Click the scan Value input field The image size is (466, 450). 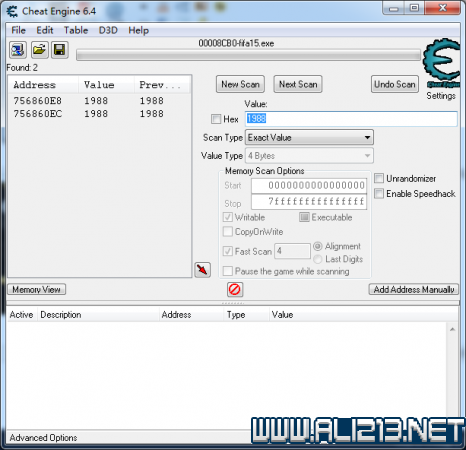pyautogui.click(x=351, y=119)
